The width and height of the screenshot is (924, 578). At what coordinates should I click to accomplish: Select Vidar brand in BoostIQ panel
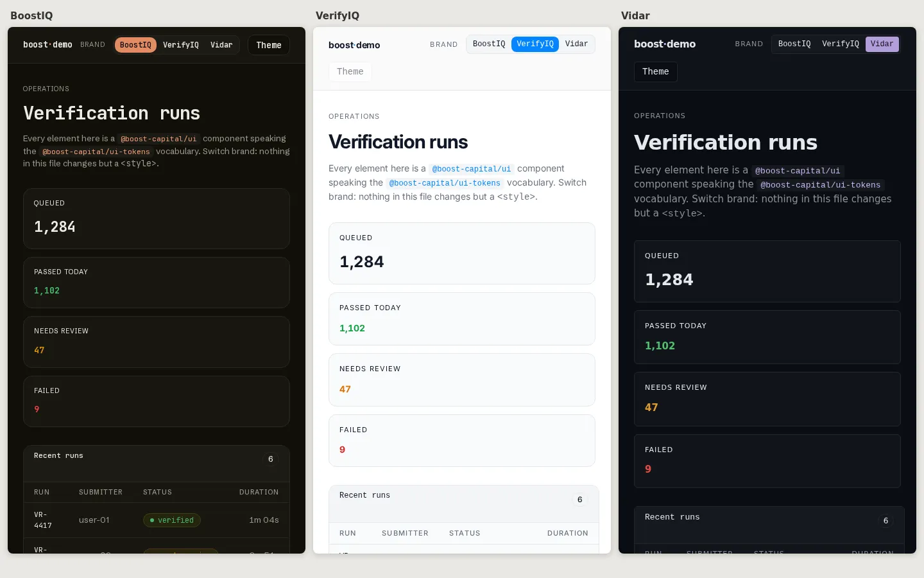tap(221, 45)
